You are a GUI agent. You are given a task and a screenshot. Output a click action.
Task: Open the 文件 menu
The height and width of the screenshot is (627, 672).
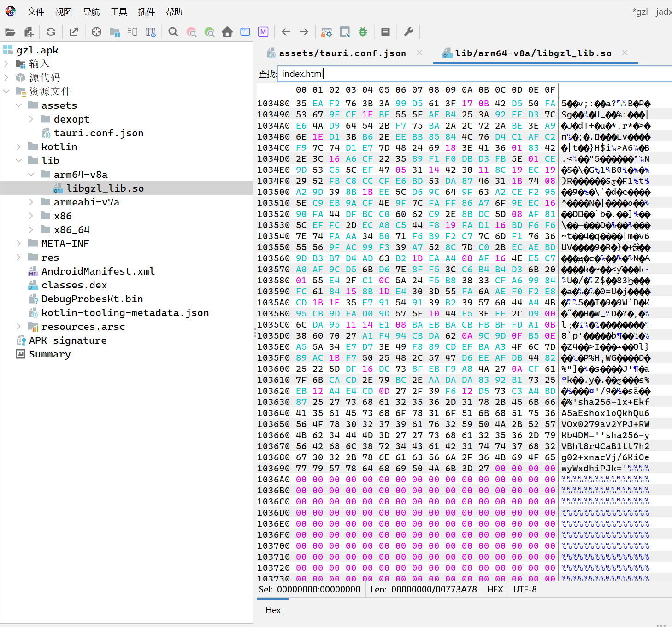(x=35, y=12)
